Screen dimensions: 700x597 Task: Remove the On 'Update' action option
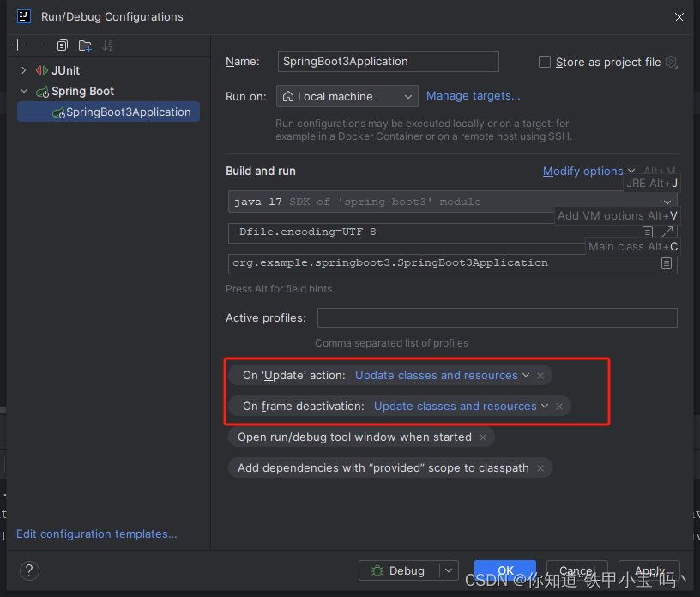pos(540,376)
